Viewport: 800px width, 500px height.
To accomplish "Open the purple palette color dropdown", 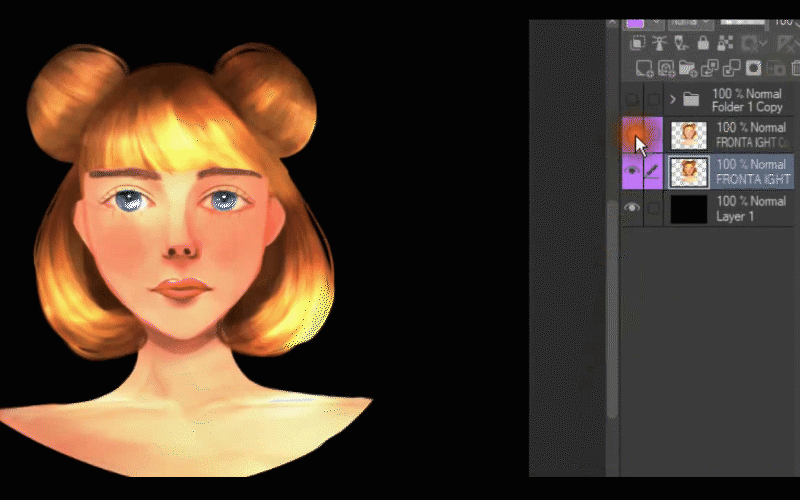I will pyautogui.click(x=656, y=22).
